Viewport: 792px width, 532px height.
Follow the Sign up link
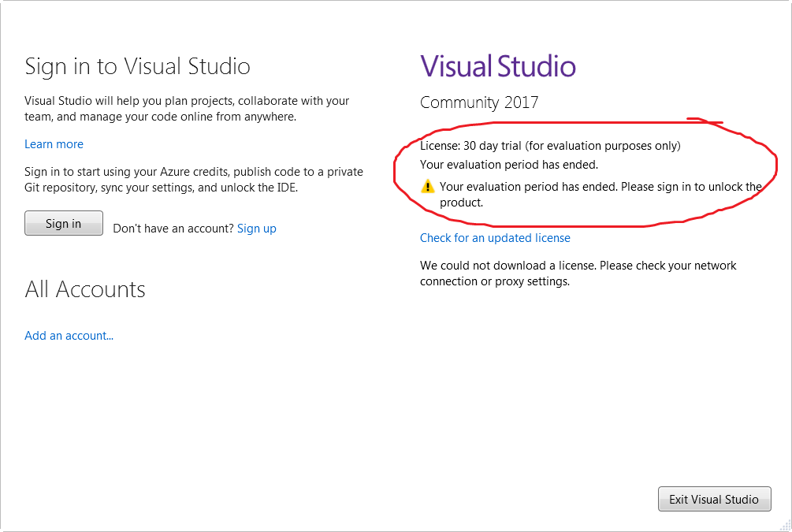pos(256,229)
